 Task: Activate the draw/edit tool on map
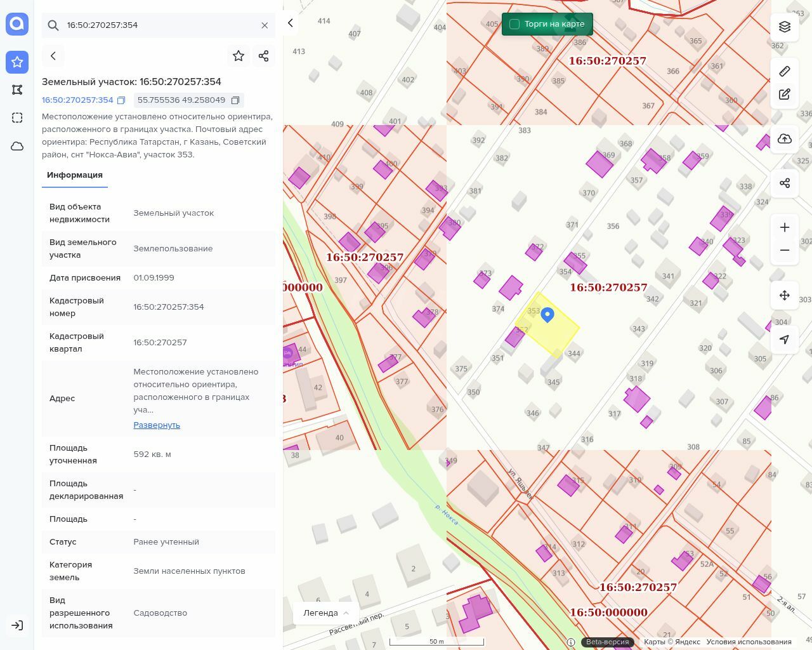pyautogui.click(x=785, y=95)
